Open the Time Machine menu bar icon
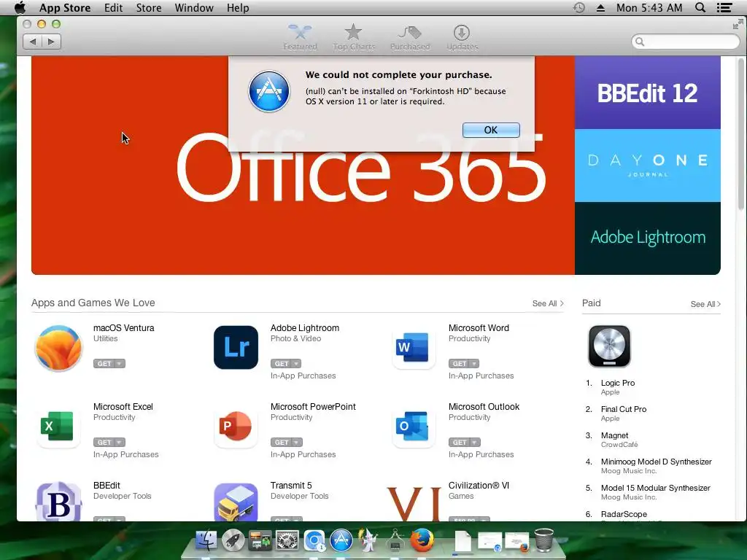The height and width of the screenshot is (560, 747). pyautogui.click(x=578, y=7)
